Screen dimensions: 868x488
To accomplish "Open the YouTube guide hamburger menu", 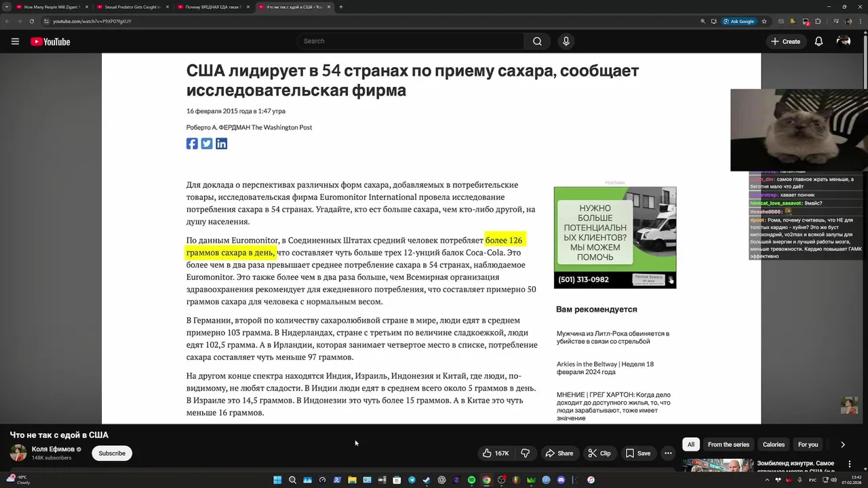I will (x=15, y=41).
